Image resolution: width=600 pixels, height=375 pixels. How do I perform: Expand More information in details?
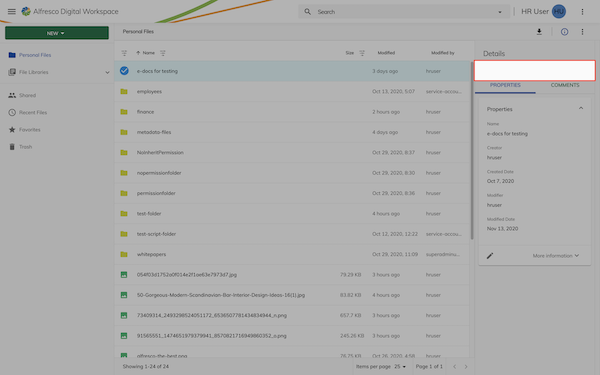(x=556, y=256)
